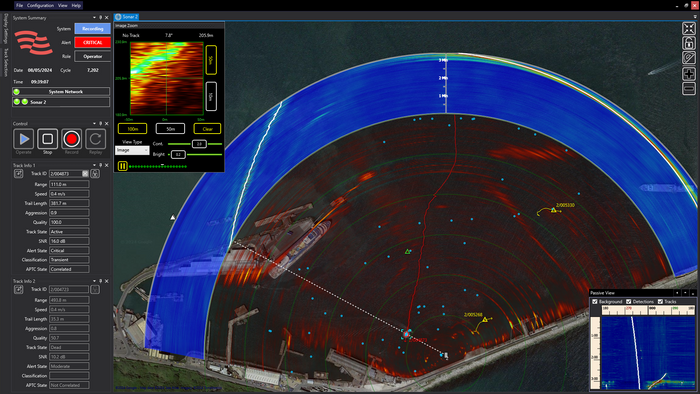Click the Replay button
Viewport: 700px width, 394px height.
pos(95,139)
